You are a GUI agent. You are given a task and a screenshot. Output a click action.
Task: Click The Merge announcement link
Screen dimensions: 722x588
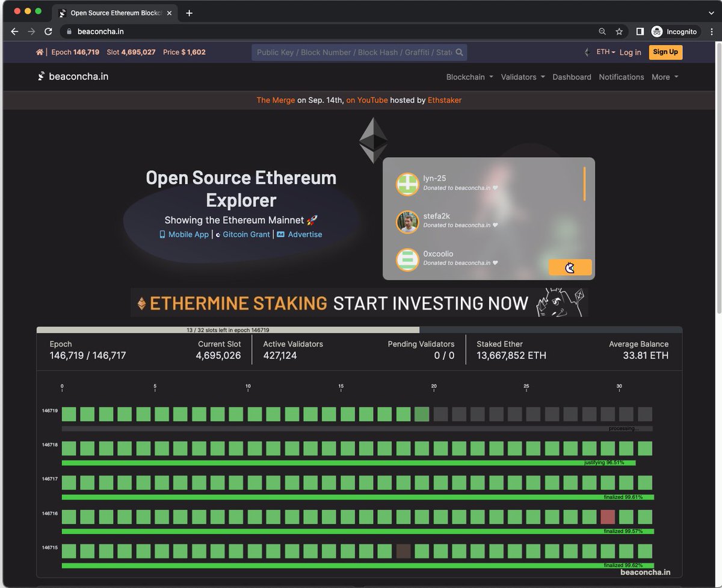click(276, 100)
